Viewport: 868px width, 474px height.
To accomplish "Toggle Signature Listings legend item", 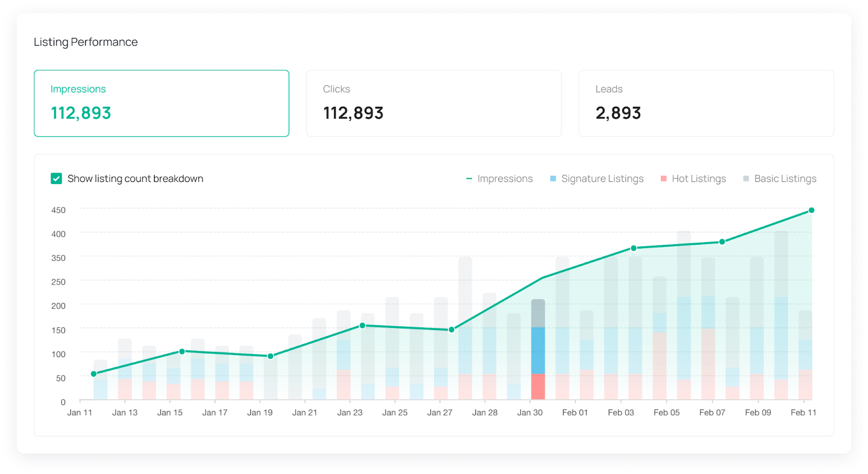I will (597, 179).
